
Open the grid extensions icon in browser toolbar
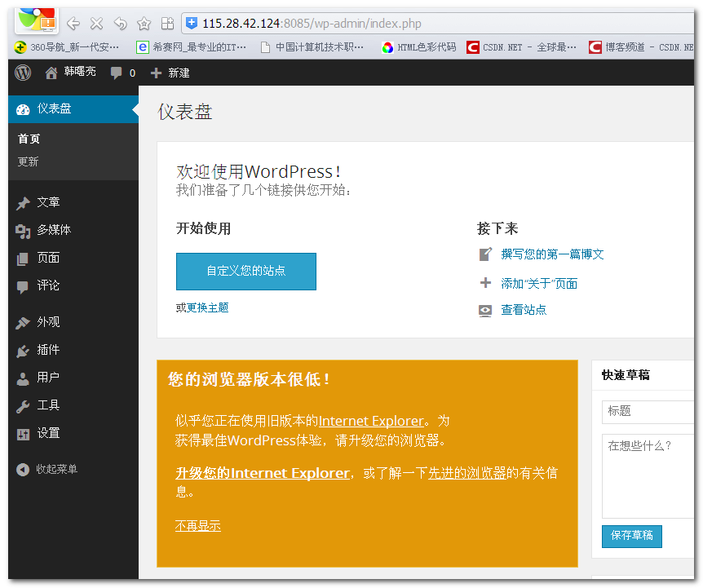click(168, 24)
